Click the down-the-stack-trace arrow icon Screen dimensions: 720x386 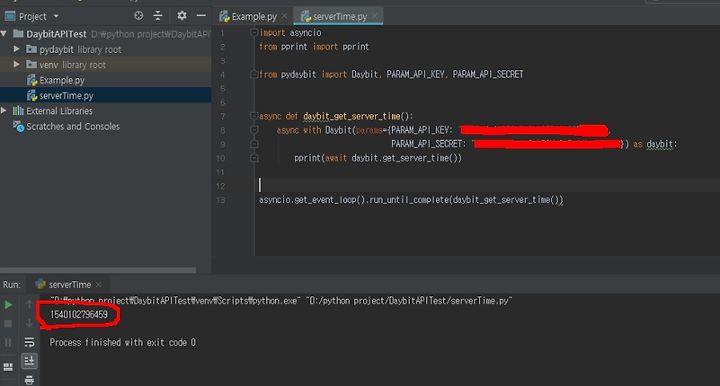tap(29, 324)
